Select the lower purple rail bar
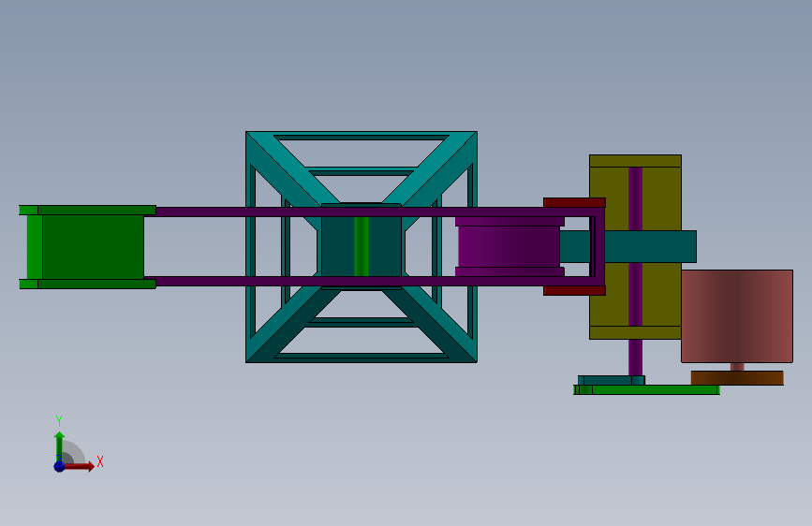The height and width of the screenshot is (526, 812). (373, 282)
